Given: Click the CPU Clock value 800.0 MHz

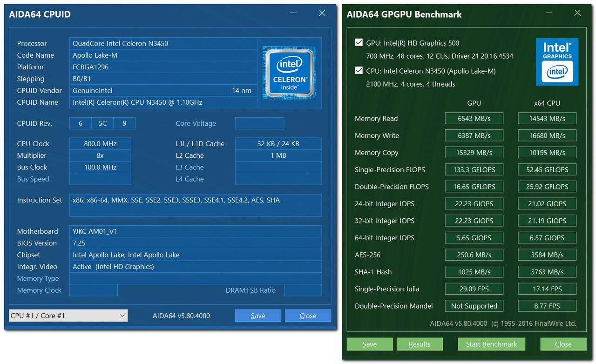Looking at the screenshot, I should pos(100,144).
